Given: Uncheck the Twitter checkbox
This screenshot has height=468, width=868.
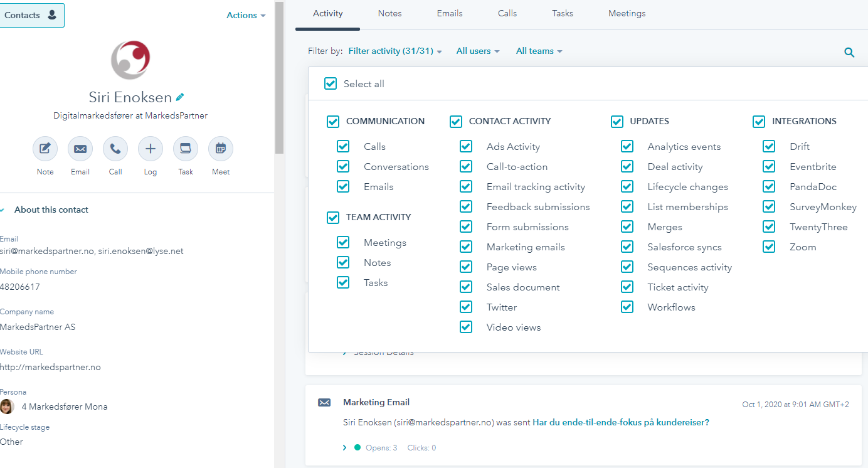Looking at the screenshot, I should click(x=466, y=307).
